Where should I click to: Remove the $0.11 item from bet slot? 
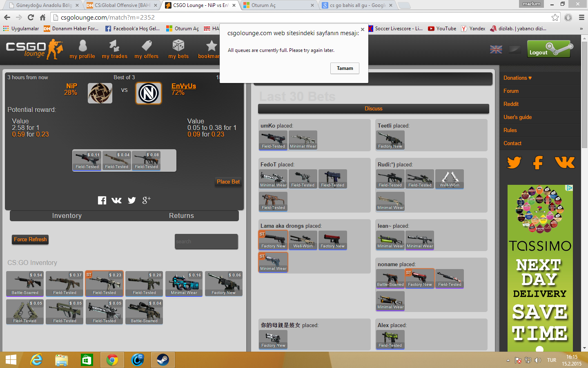(x=87, y=161)
